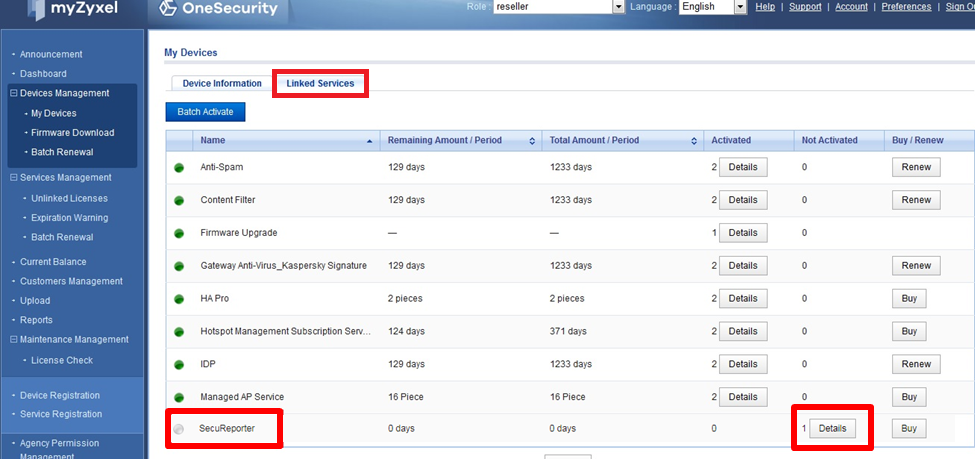Click Details for IDP
Screen dimensions: 975x459
click(x=743, y=364)
